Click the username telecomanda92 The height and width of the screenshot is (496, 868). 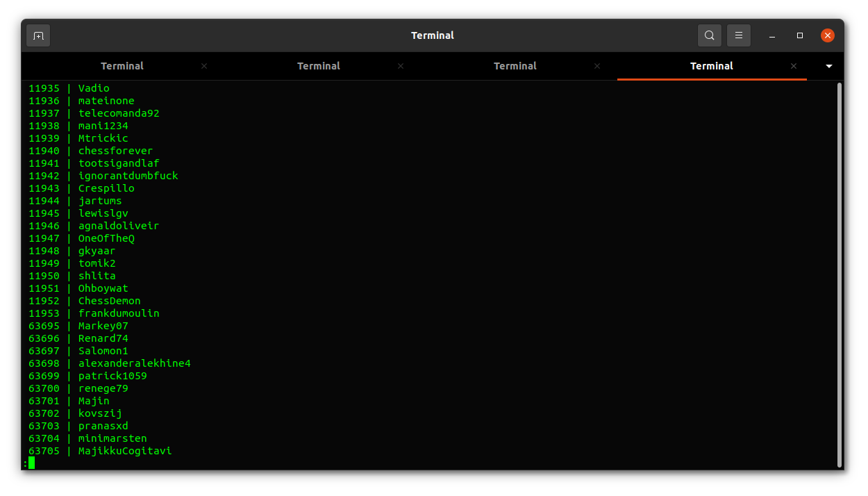click(119, 113)
